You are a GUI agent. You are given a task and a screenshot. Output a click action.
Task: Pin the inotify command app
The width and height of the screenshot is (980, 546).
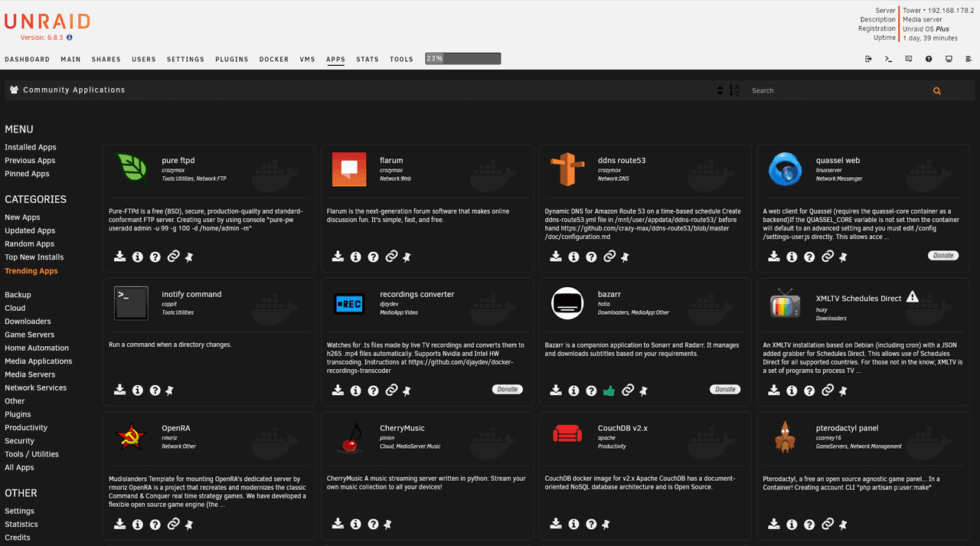170,391
